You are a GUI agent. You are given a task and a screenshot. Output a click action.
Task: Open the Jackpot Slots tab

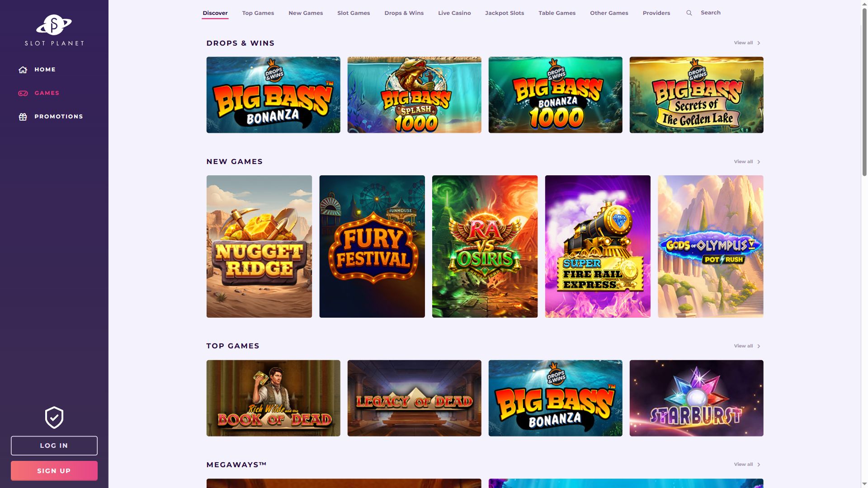point(505,13)
